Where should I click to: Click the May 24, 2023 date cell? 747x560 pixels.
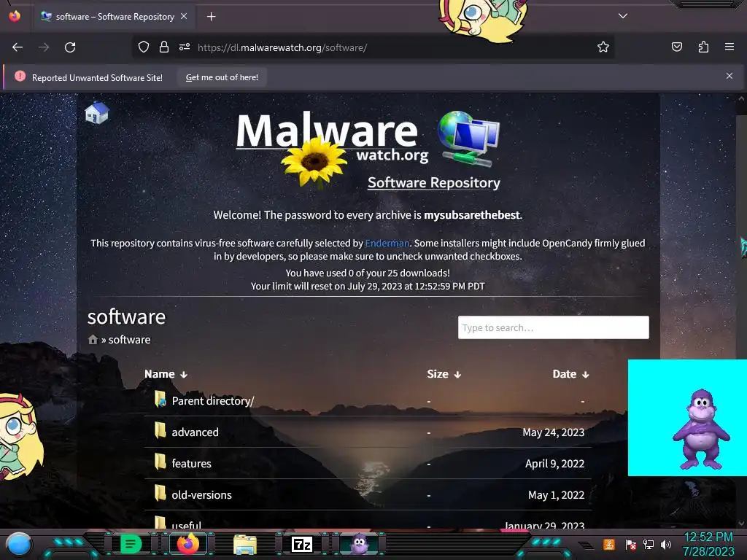pos(553,432)
